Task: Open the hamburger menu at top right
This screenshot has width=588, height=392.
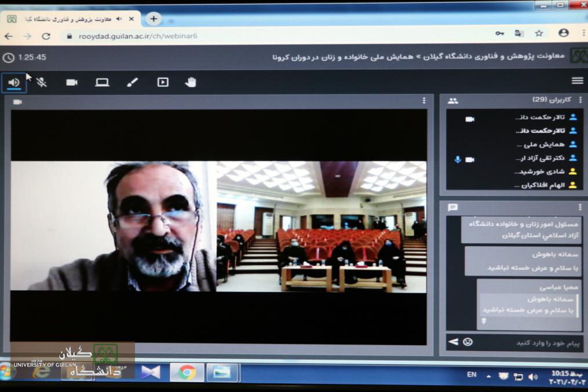Action: click(577, 80)
